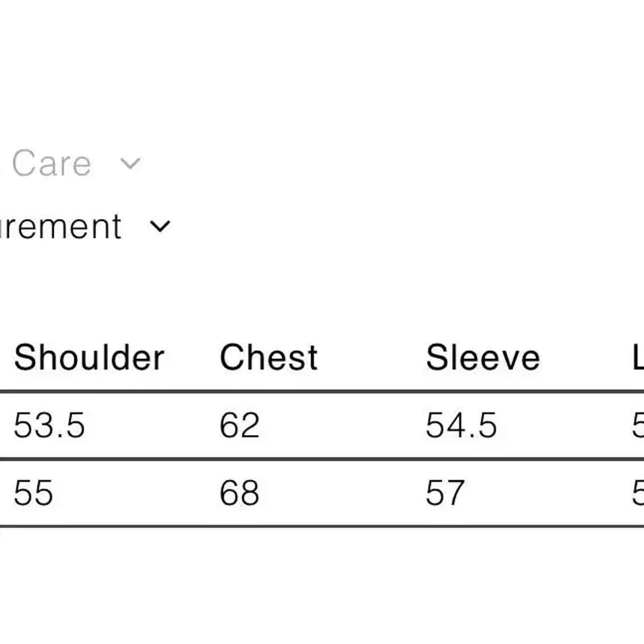The height and width of the screenshot is (644, 644).
Task: Click the Chest column header
Action: point(268,358)
